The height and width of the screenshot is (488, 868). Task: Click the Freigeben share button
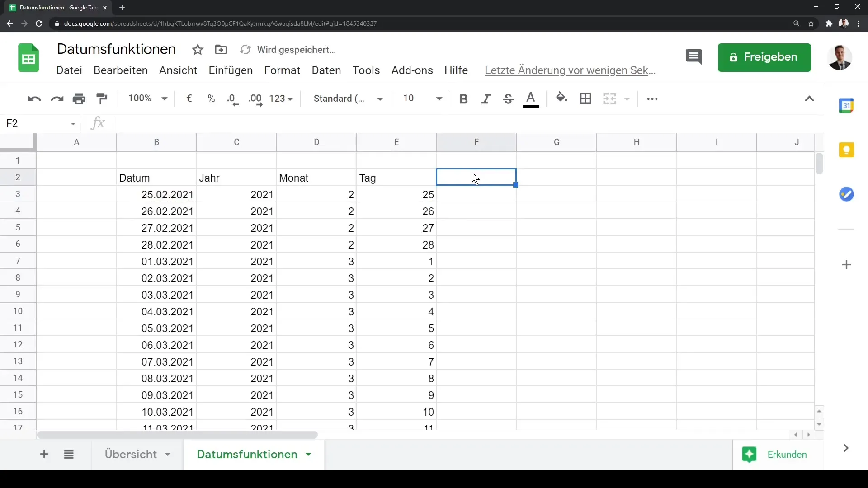coord(764,57)
